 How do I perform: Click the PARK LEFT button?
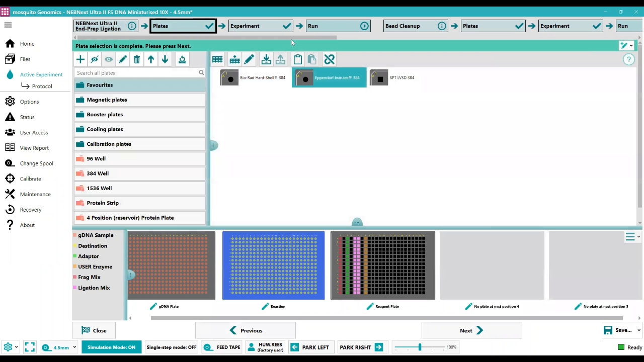tap(310, 347)
